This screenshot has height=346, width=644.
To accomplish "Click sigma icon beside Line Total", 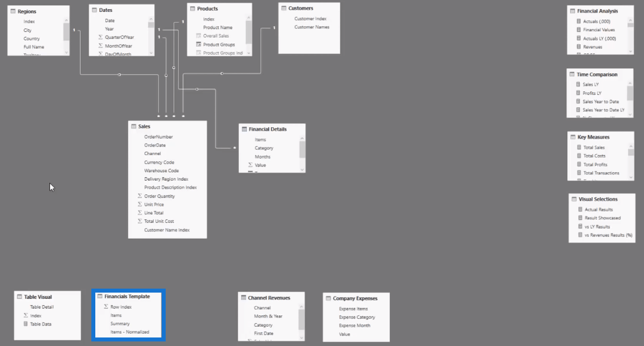I will click(x=140, y=212).
